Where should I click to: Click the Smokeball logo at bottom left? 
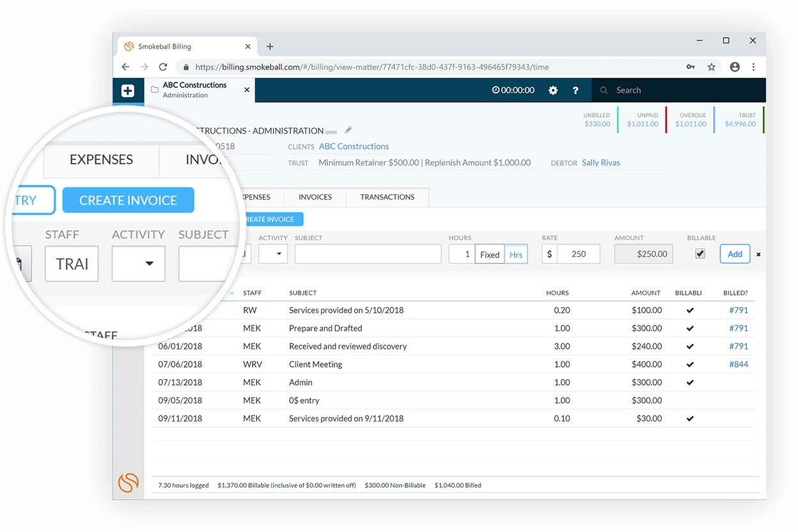(x=129, y=482)
